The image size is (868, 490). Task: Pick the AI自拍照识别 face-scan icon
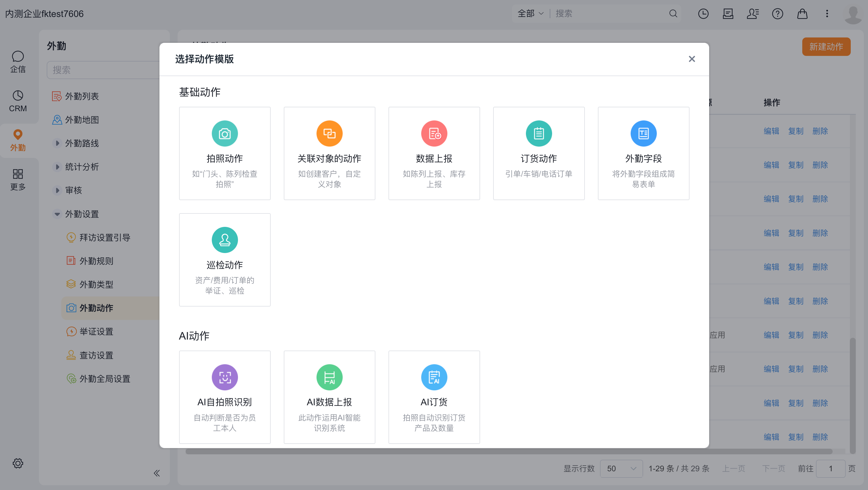click(x=225, y=377)
